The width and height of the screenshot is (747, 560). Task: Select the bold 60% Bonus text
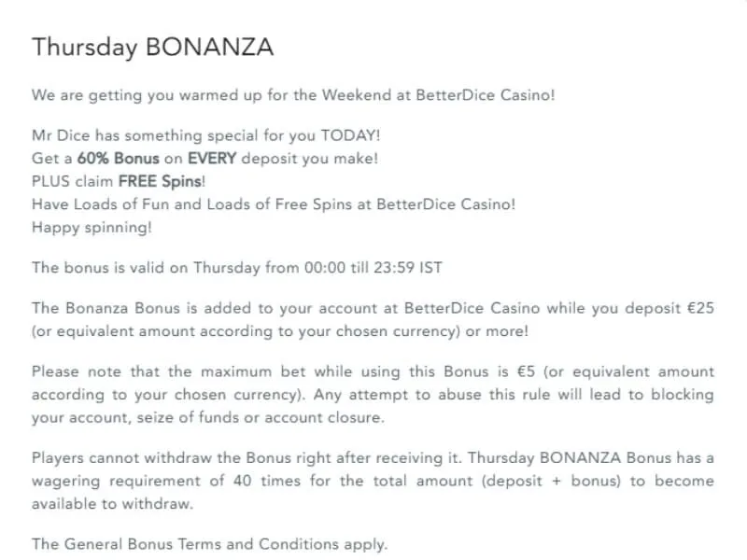[119, 159]
